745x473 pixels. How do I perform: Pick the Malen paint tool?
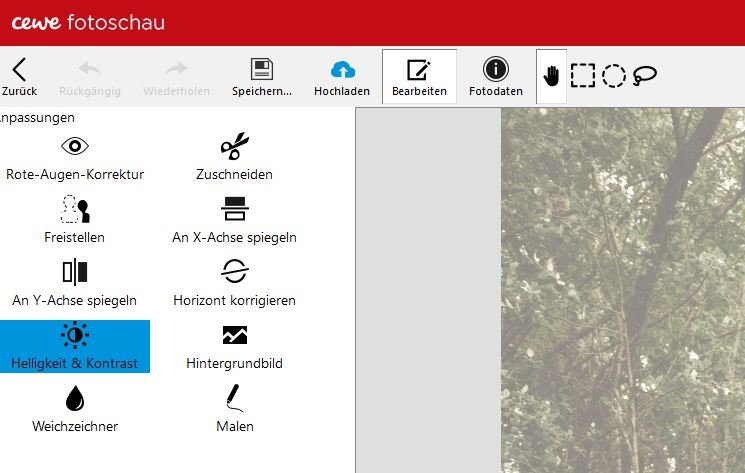(234, 409)
